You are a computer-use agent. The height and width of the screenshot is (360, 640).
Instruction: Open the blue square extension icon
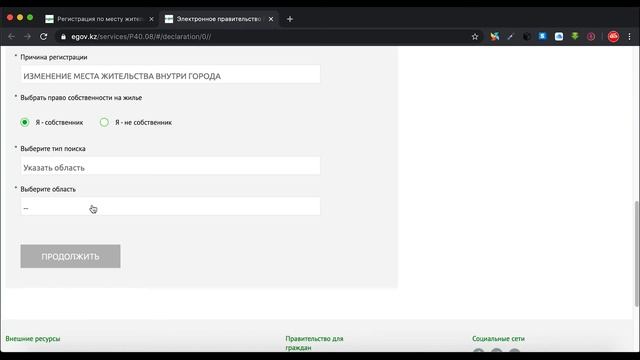coord(542,36)
